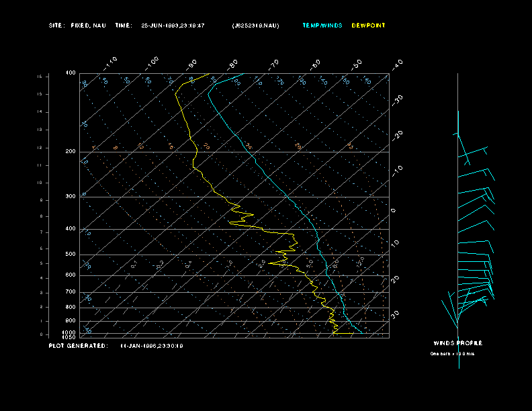Image resolution: width=532 pixels, height=411 pixels.
Task: Click the 200 pressure level label
Action: pyautogui.click(x=71, y=152)
